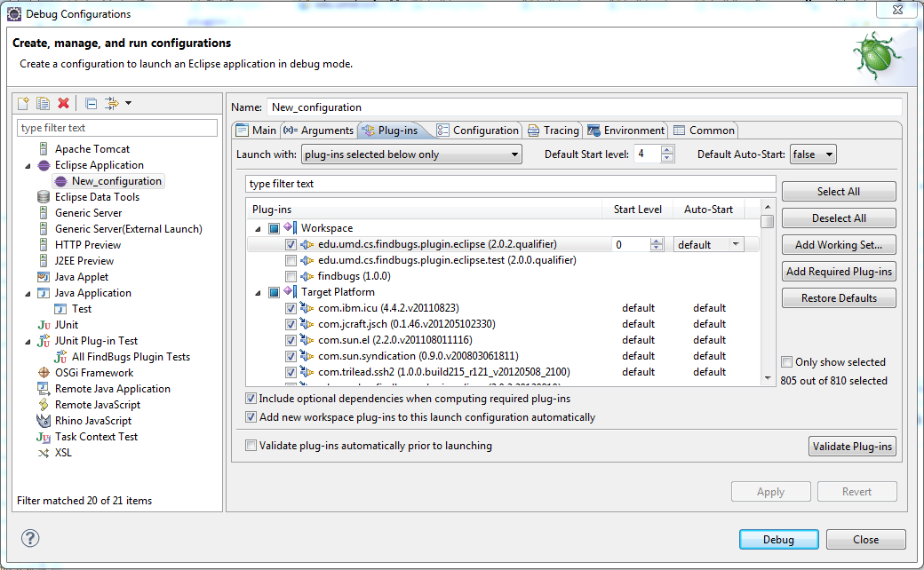The height and width of the screenshot is (570, 924).
Task: Collapse the JUnit Plug-in Test tree node
Action: (28, 342)
